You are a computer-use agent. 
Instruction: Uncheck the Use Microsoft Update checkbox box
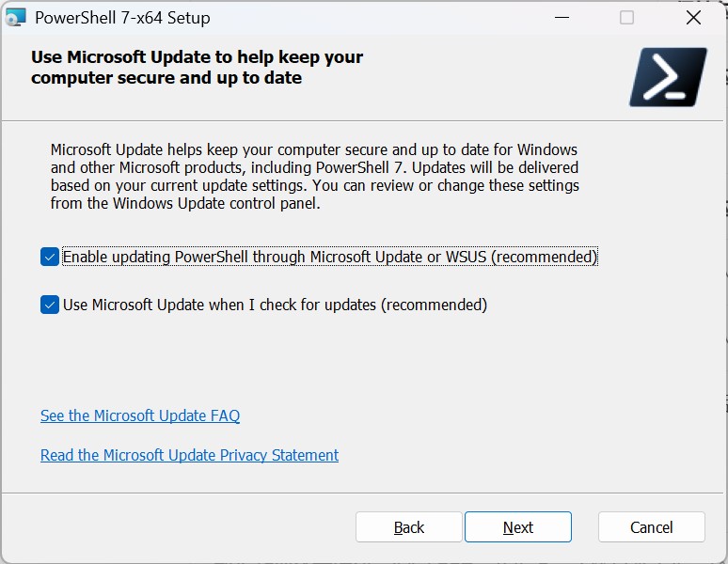coord(50,305)
